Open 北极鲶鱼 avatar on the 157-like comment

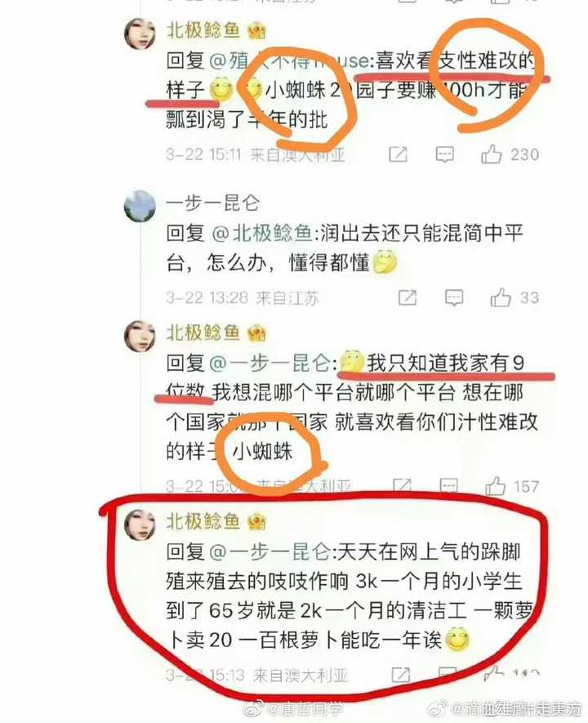pyautogui.click(x=140, y=336)
